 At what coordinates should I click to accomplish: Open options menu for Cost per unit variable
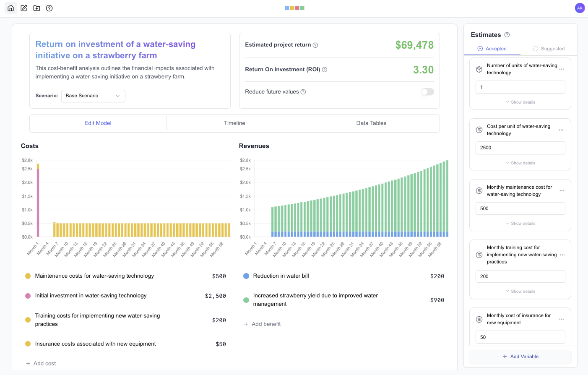click(561, 130)
